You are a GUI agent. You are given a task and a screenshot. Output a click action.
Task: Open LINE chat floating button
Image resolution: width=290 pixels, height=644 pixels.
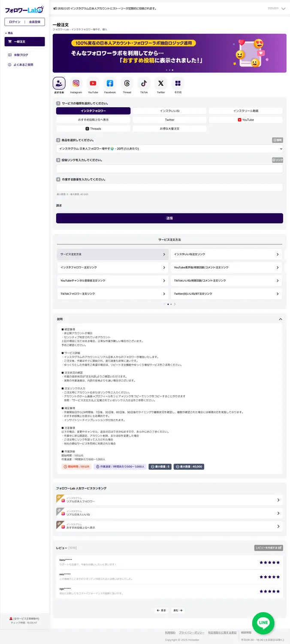[x=263, y=623]
